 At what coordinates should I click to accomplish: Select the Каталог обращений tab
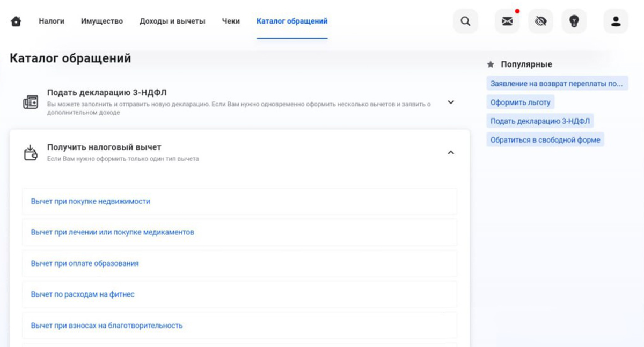[292, 21]
